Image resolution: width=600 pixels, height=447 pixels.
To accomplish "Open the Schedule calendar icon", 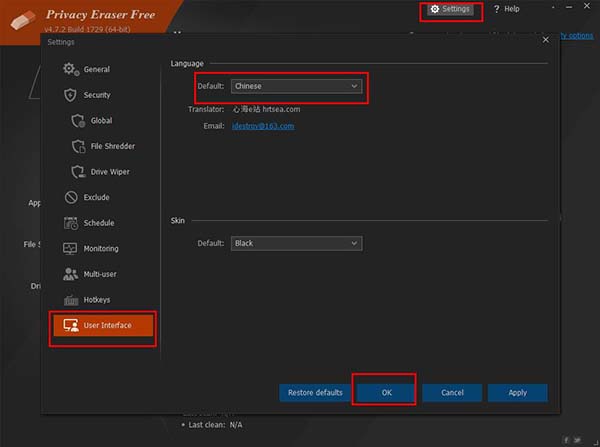I will click(70, 223).
